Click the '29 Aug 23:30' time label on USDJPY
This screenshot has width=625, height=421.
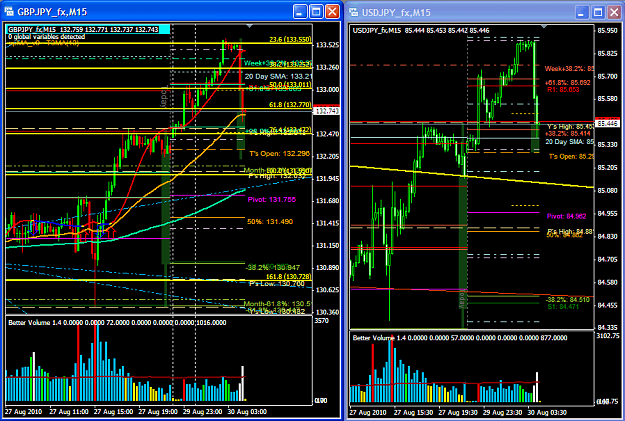click(x=503, y=412)
